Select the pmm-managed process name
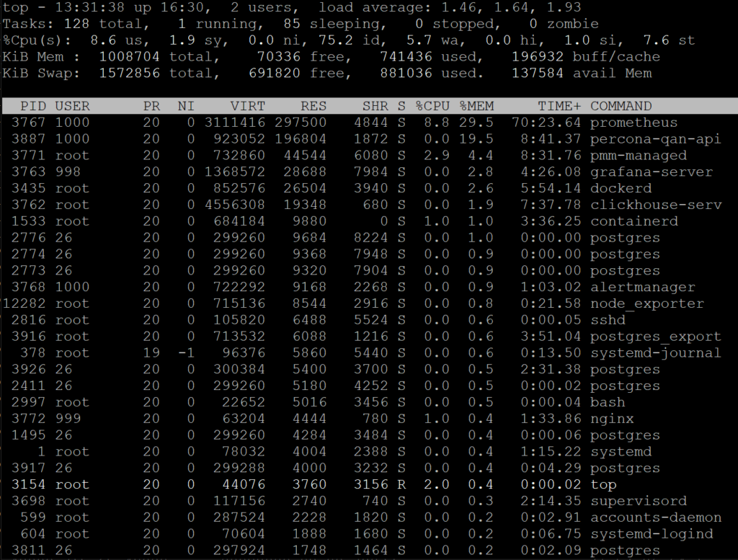 pos(638,156)
